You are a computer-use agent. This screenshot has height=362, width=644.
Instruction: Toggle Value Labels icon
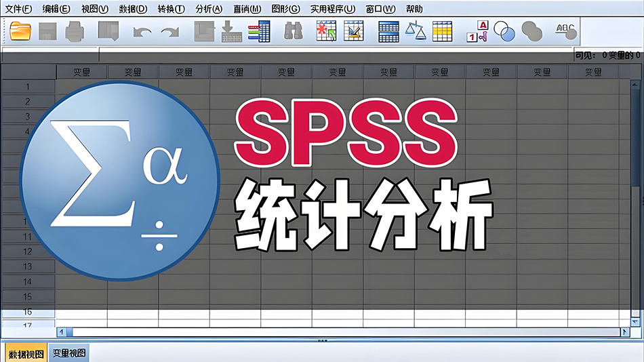coord(477,32)
